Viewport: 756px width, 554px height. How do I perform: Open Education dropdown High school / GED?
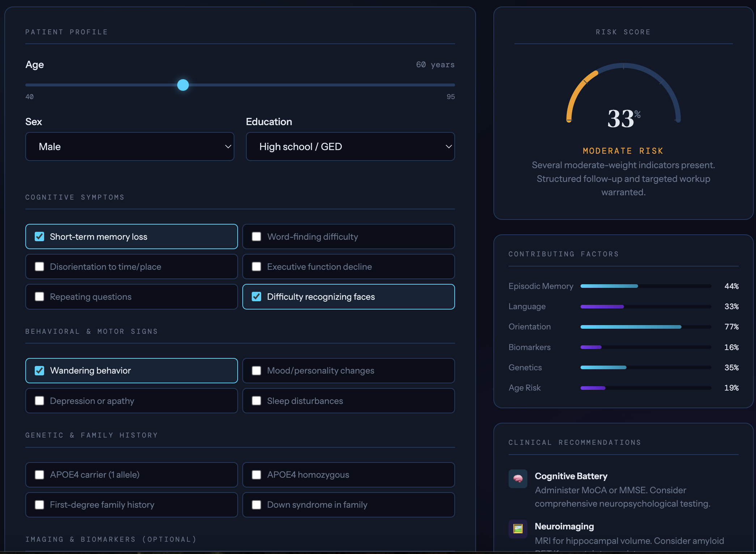350,146
